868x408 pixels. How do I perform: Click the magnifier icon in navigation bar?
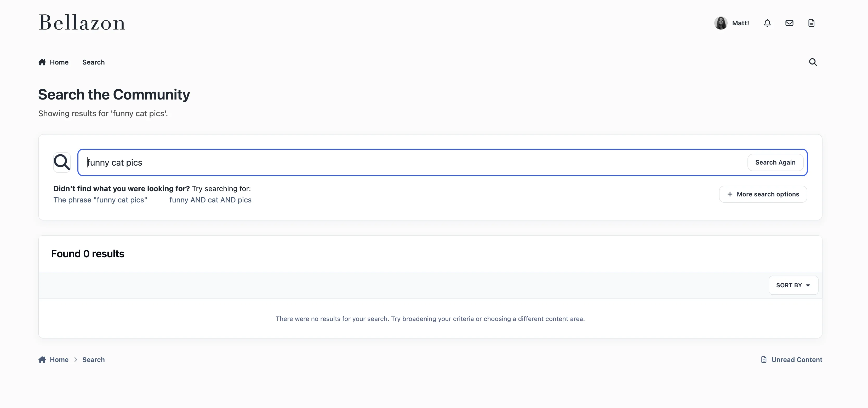point(813,62)
